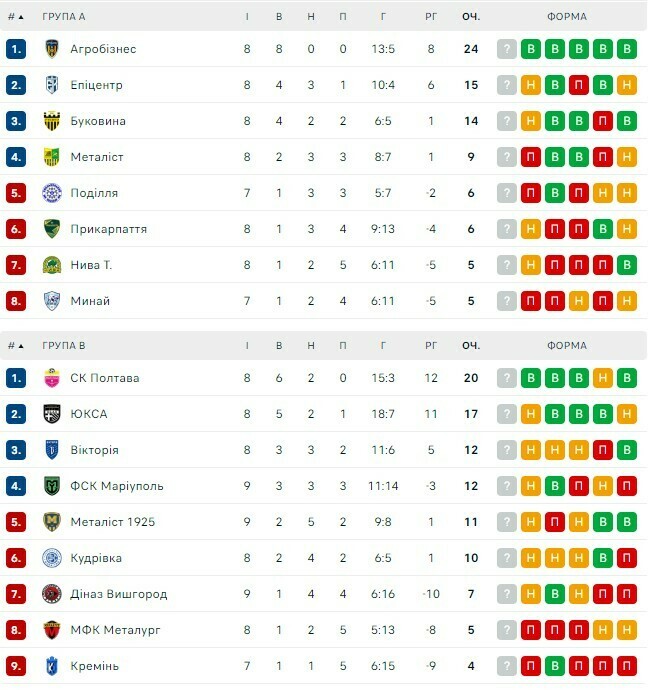Click the СК Полтава team logo

pyautogui.click(x=52, y=378)
